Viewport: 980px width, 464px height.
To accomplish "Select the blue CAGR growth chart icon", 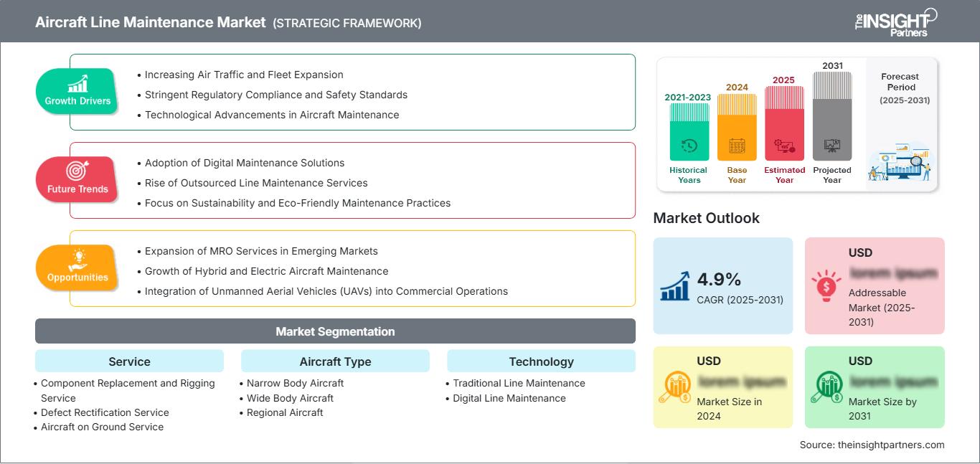I will click(x=673, y=285).
